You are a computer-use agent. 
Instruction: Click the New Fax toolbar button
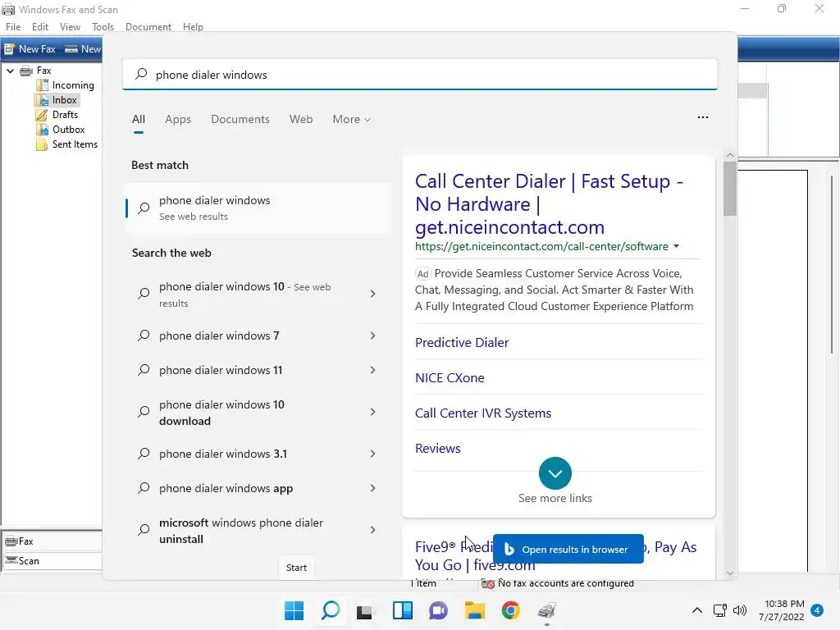click(30, 48)
